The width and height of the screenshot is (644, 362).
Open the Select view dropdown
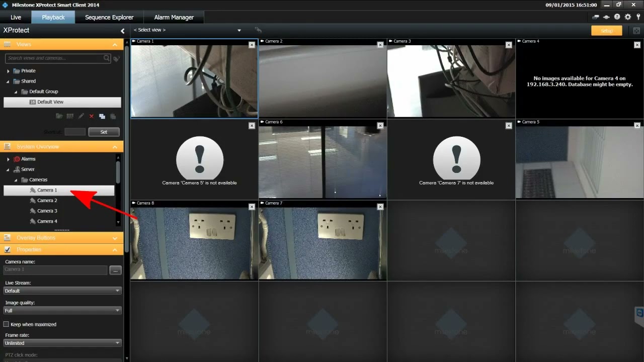[187, 30]
